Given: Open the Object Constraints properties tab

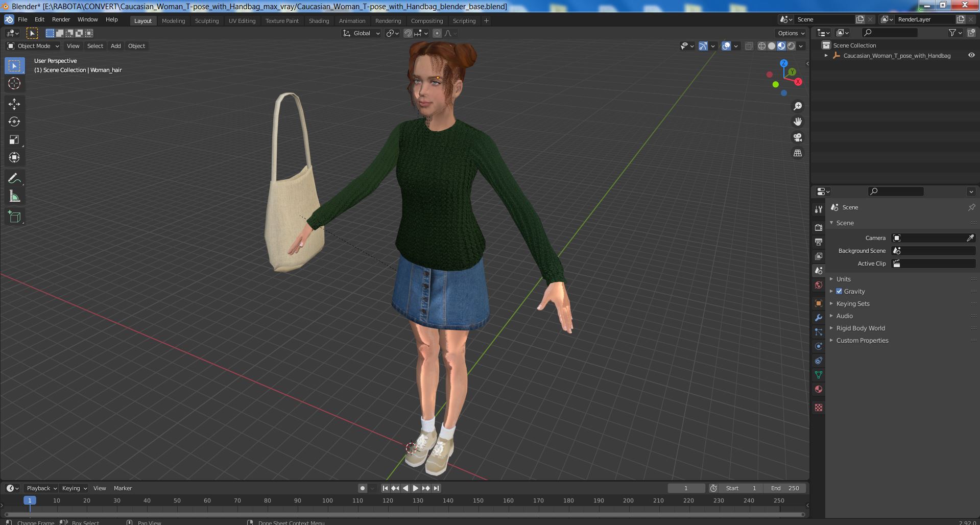Looking at the screenshot, I should 819,361.
